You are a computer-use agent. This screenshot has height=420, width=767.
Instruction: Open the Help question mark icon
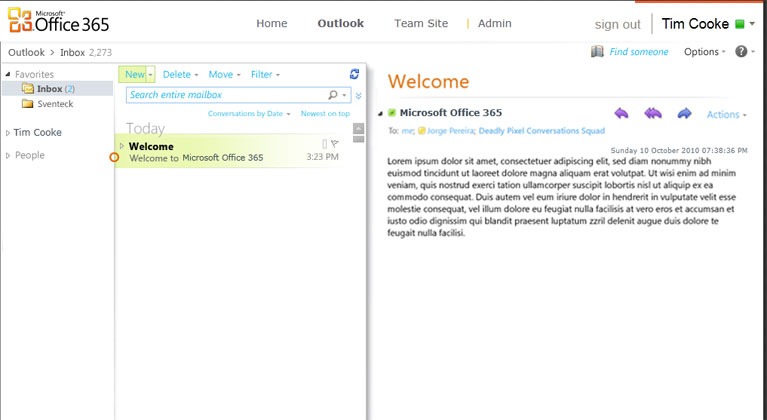tap(741, 51)
